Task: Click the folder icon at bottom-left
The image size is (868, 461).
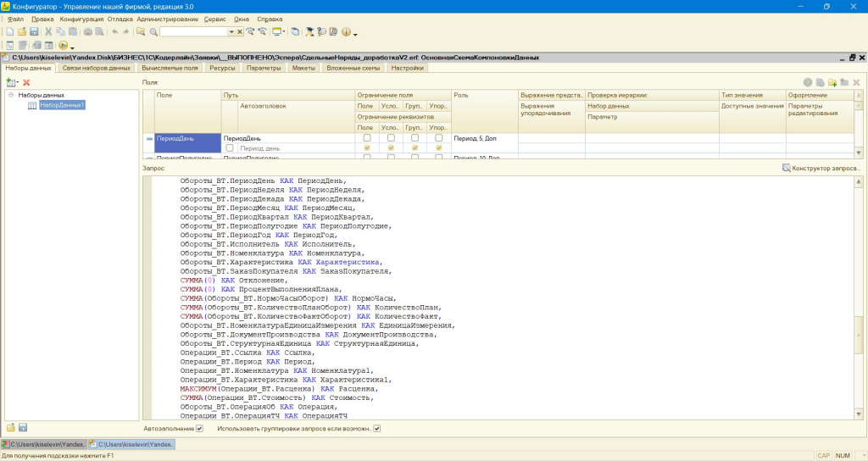Action: (x=10, y=427)
